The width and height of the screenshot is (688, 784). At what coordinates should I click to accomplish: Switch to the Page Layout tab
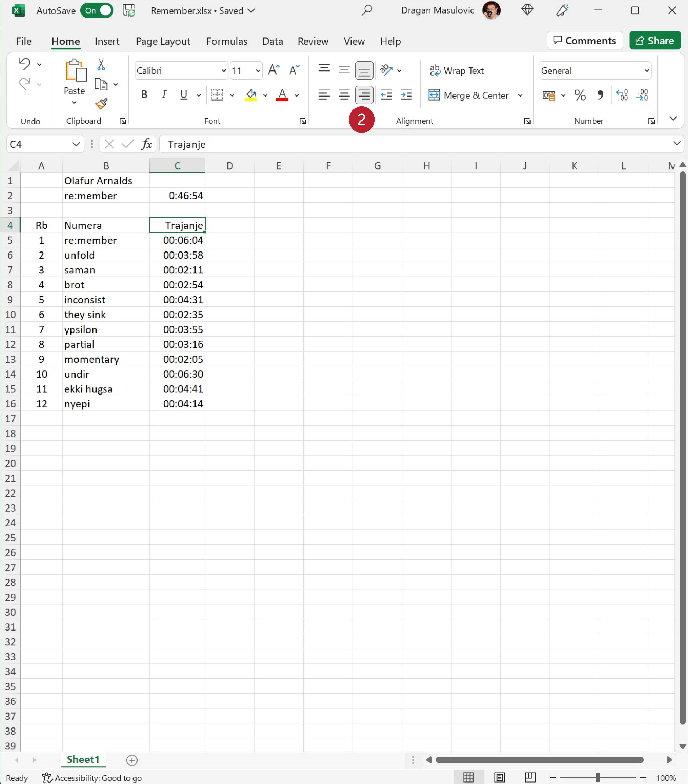(163, 41)
